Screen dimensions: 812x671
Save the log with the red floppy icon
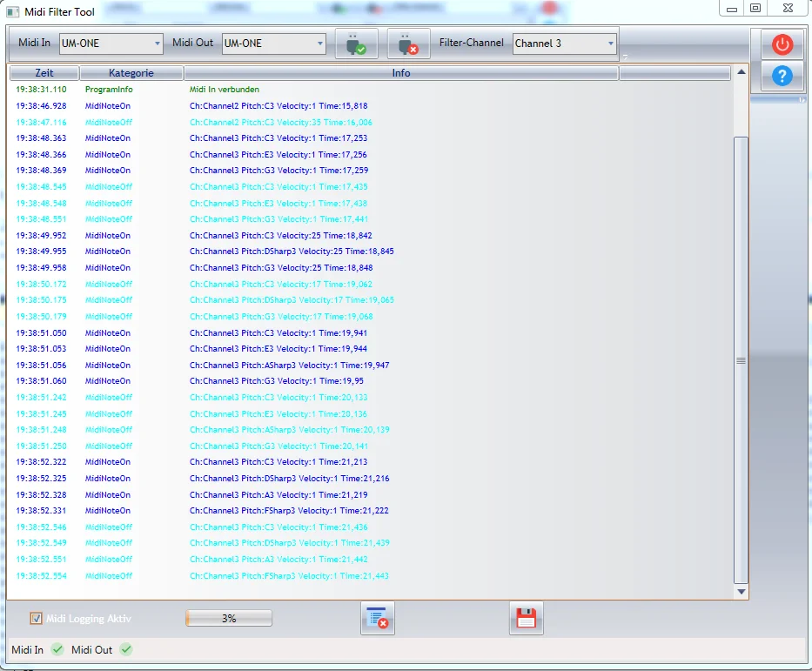point(527,618)
